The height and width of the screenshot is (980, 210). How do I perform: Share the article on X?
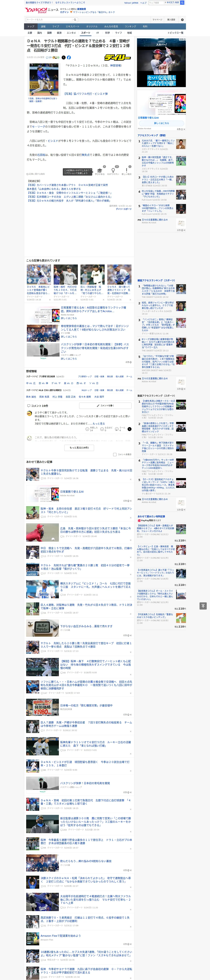[64, 57]
